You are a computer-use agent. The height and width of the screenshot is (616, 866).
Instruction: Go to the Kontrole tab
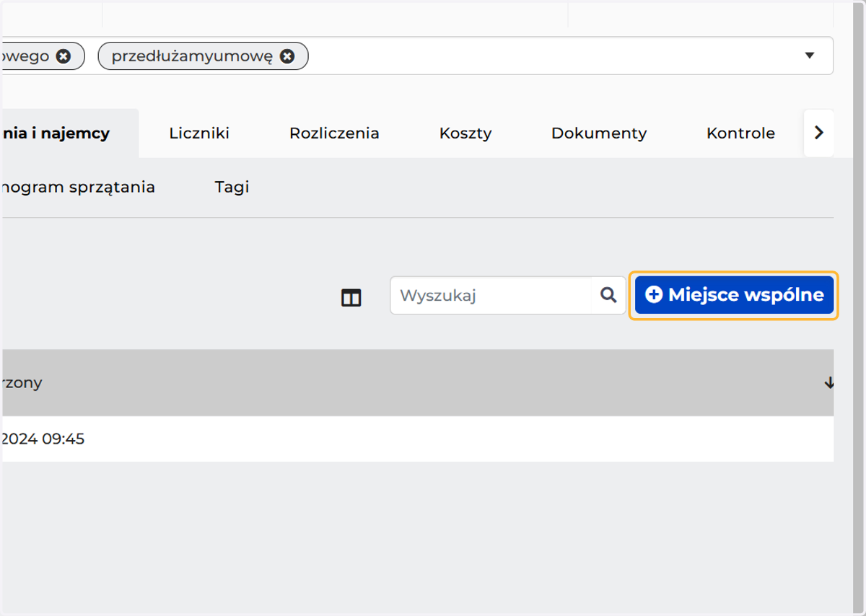740,133
